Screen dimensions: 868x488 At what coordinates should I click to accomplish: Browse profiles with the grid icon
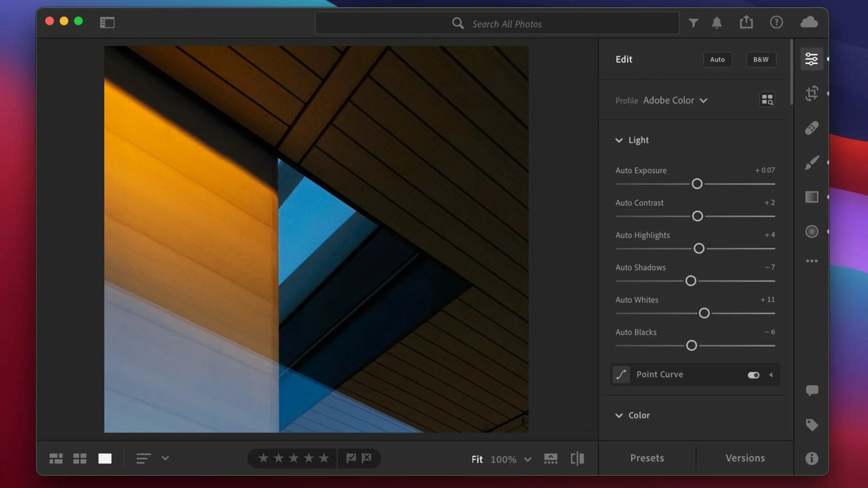pos(767,100)
